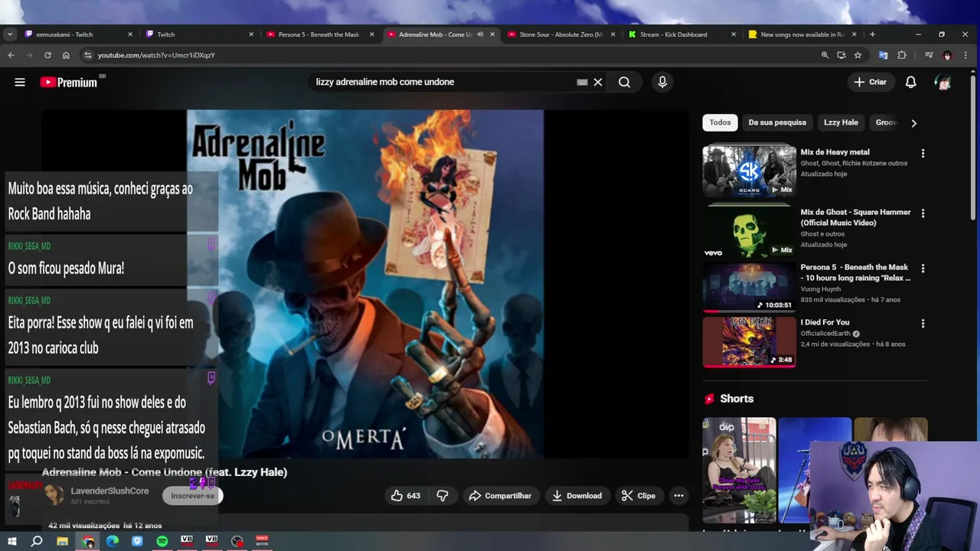Open options for I Died For You
Viewport: 980px width, 551px height.
(x=923, y=323)
